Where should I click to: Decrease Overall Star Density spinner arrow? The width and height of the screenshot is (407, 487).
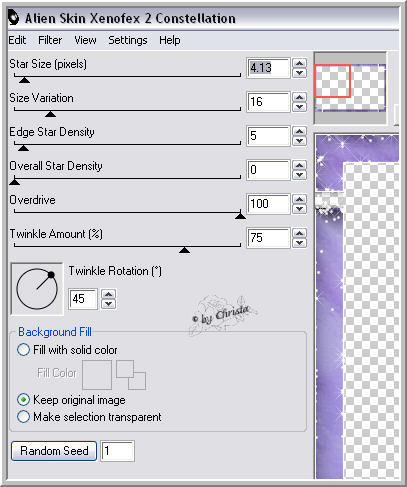(x=299, y=175)
